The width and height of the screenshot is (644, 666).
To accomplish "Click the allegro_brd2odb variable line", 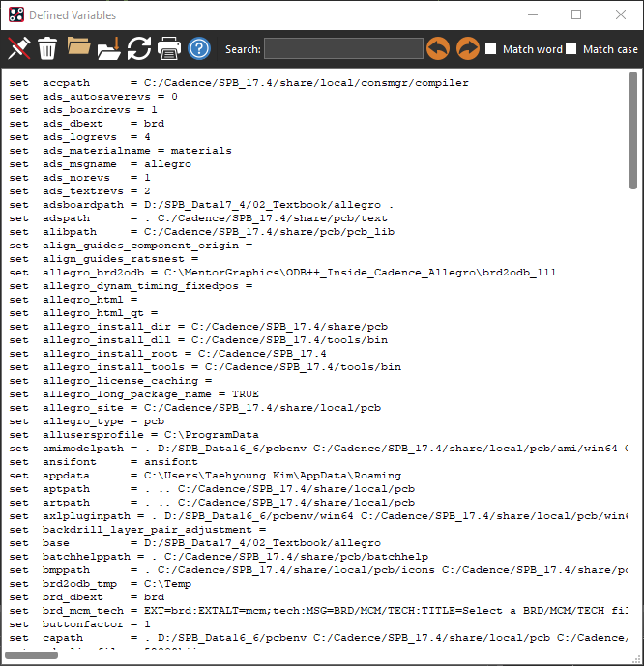I will (283, 273).
